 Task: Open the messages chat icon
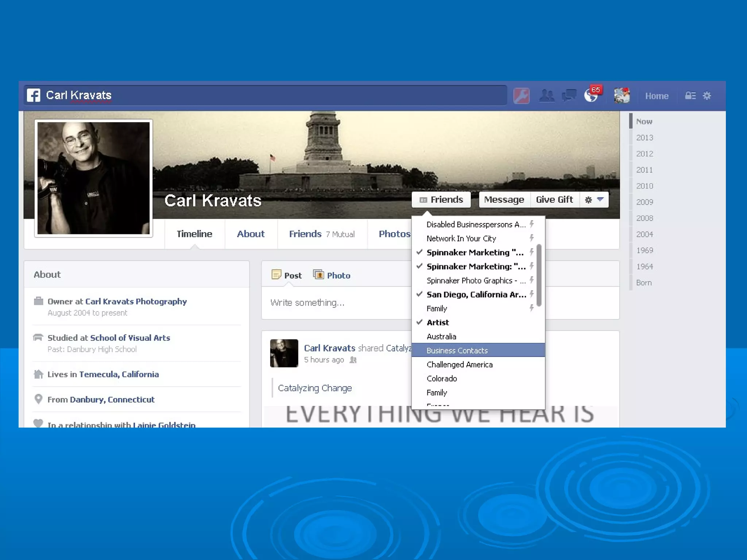[569, 96]
